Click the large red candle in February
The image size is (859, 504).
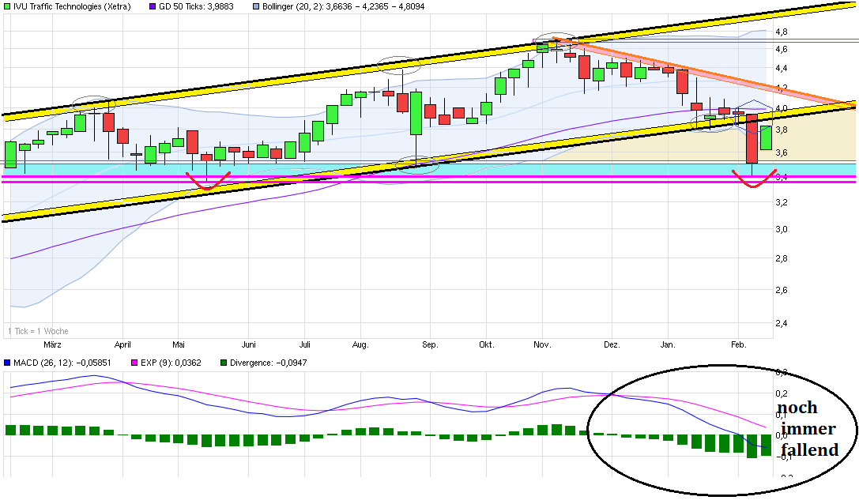tap(752, 139)
